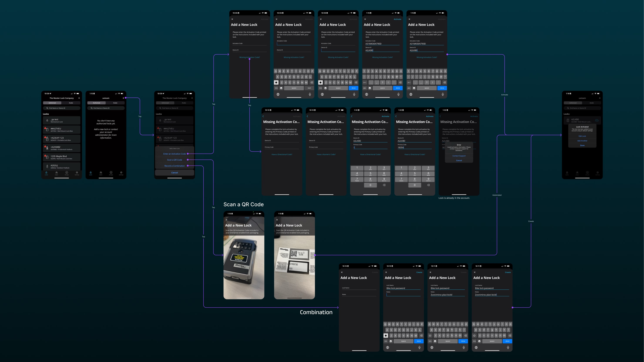Tap Groups icon on screen listing 1235 Maple Blvd
This screenshot has height=362, width=644.
tap(67, 173)
